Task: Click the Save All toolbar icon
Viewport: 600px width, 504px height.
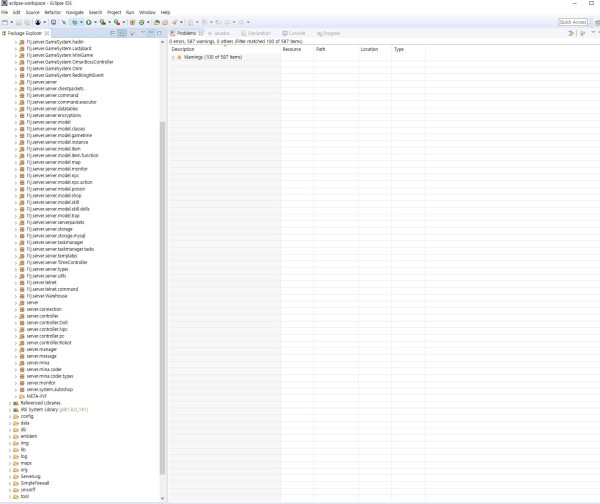Action: pyautogui.click(x=27, y=22)
